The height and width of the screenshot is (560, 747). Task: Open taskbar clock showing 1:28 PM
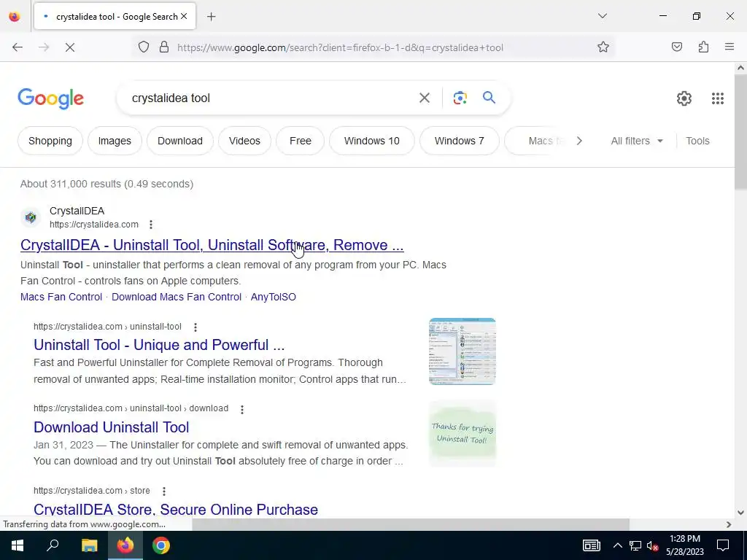(684, 545)
